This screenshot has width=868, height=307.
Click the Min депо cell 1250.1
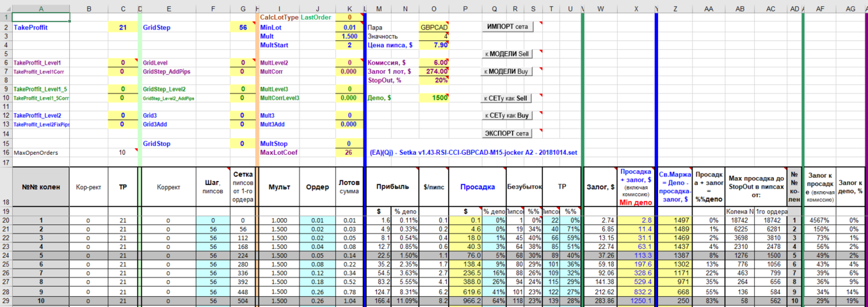636,302
